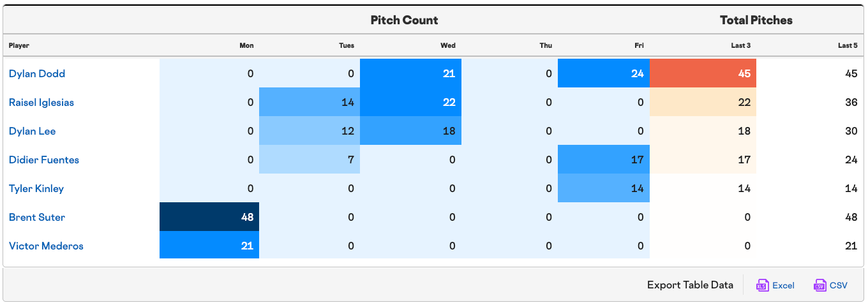Export table via Excel text link
The width and height of the screenshot is (868, 305).
783,285
